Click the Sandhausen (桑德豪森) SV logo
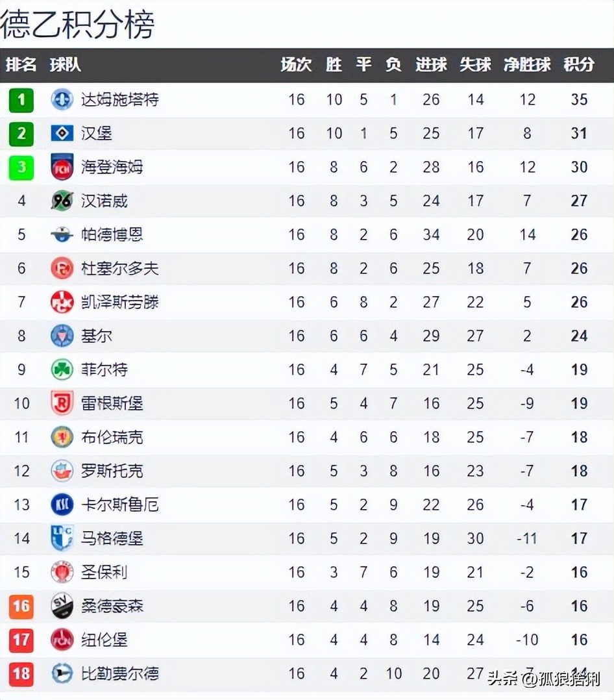Screen dimensions: 614x700 62,606
